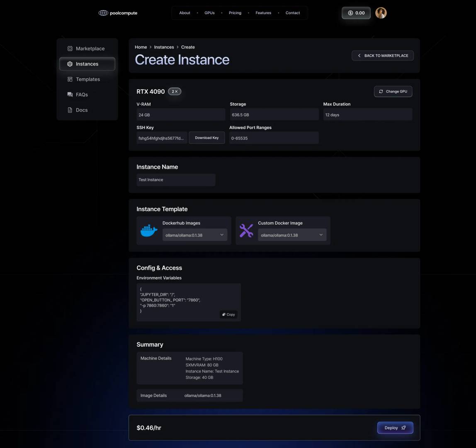Click the purple wrench tools icon
The image size is (476, 448).
[x=246, y=231]
